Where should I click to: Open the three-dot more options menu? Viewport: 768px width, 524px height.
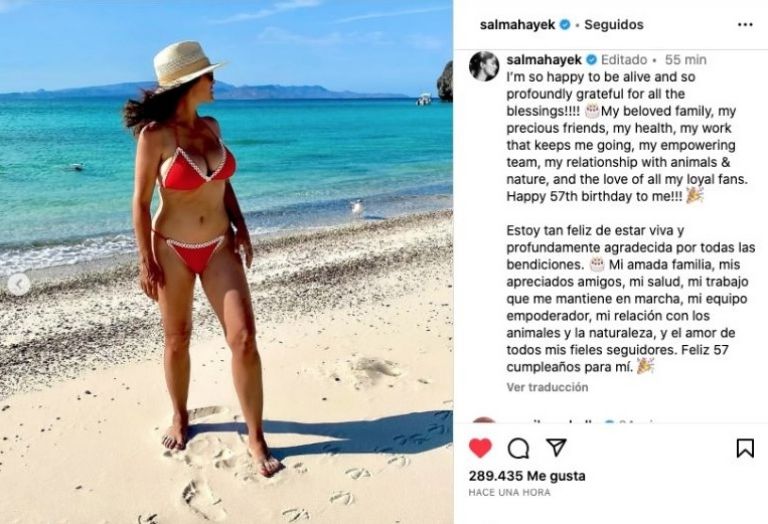pyautogui.click(x=745, y=24)
